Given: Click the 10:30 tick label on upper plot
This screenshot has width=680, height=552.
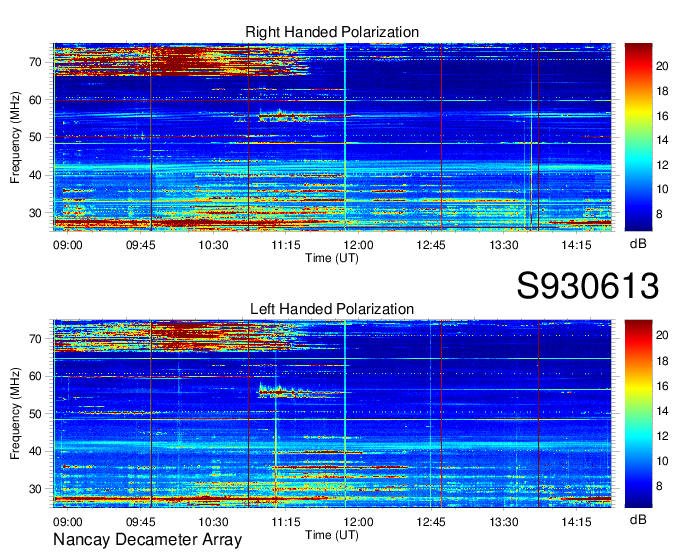Looking at the screenshot, I should pyautogui.click(x=213, y=245).
